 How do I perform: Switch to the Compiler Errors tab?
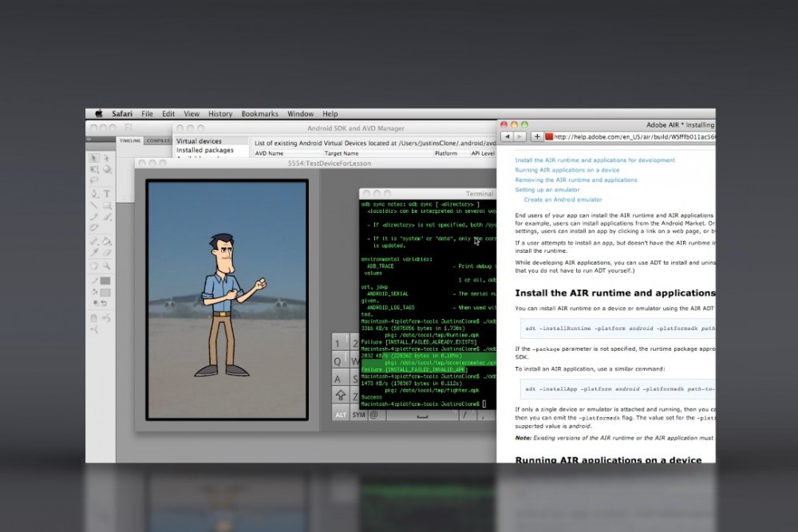(157, 140)
